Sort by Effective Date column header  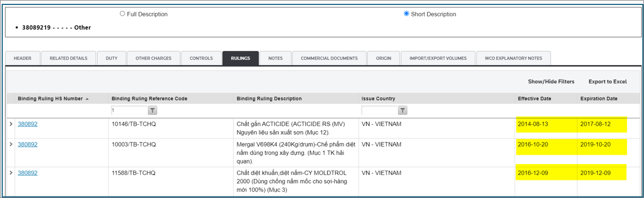click(x=534, y=99)
